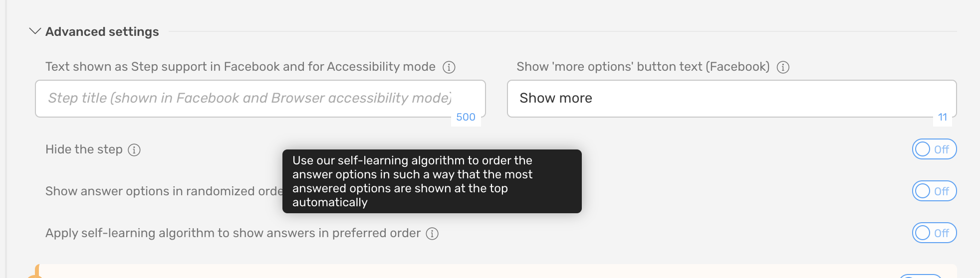Image resolution: width=980 pixels, height=278 pixels.
Task: Enable the randomized answer order switch
Action: point(934,191)
